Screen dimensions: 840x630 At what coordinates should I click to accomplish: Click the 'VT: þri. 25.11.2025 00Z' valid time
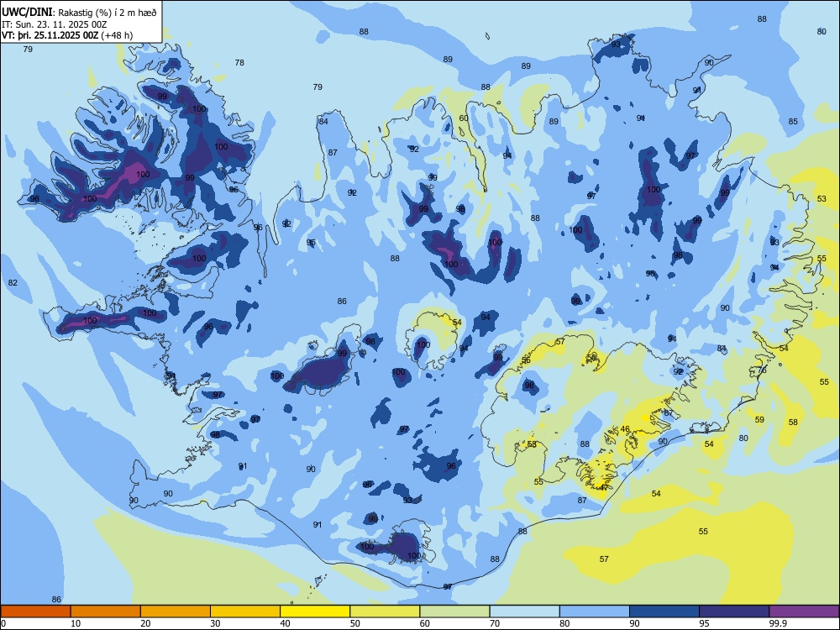[x=50, y=35]
